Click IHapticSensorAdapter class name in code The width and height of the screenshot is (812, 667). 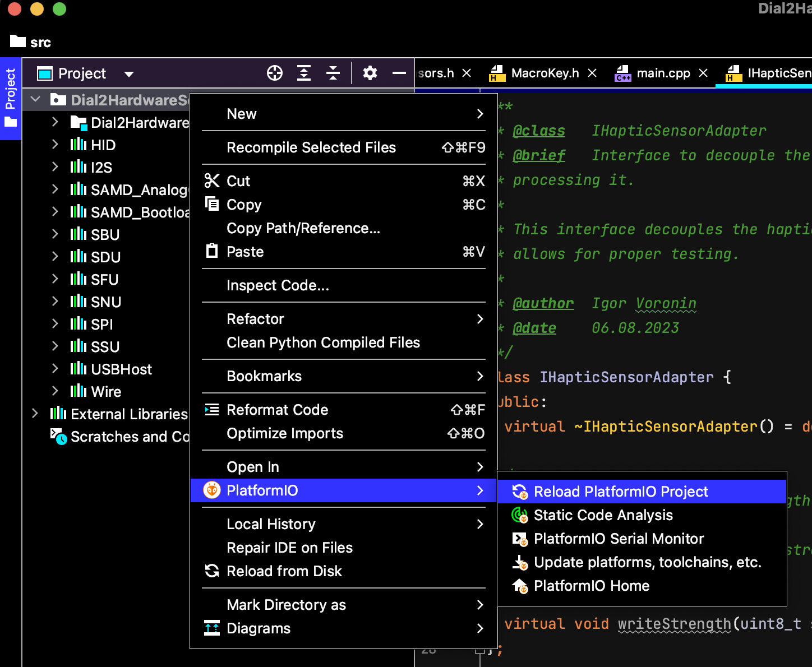pyautogui.click(x=626, y=377)
